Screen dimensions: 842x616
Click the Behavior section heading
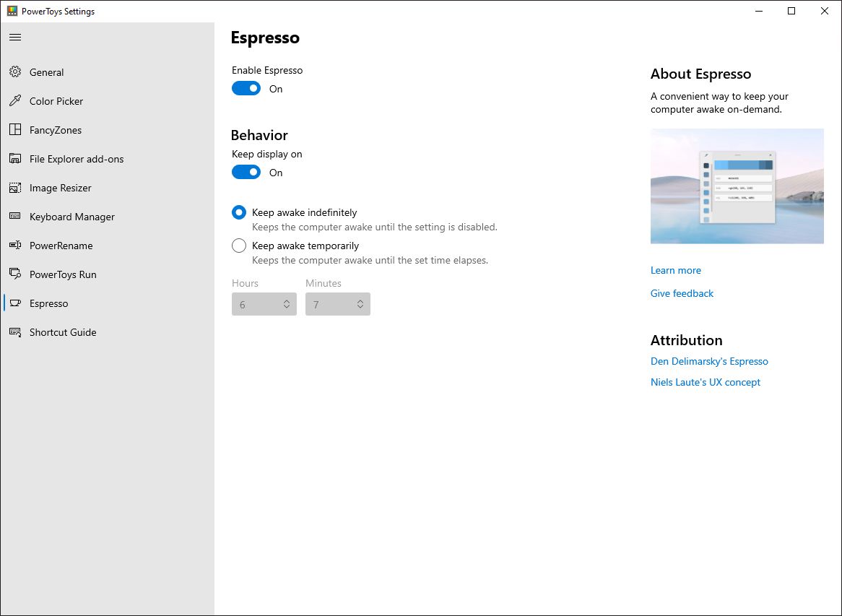259,135
